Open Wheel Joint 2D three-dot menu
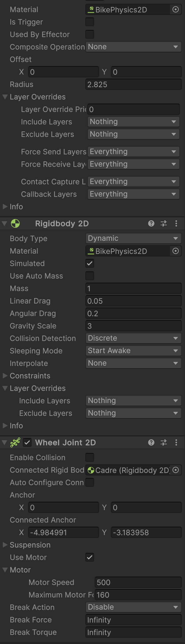The height and width of the screenshot is (644, 185). (176, 442)
